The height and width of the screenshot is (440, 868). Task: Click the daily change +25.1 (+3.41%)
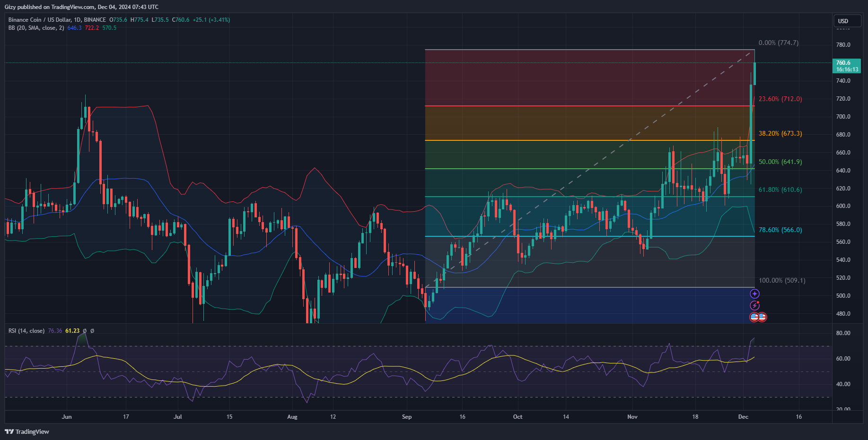pyautogui.click(x=211, y=20)
